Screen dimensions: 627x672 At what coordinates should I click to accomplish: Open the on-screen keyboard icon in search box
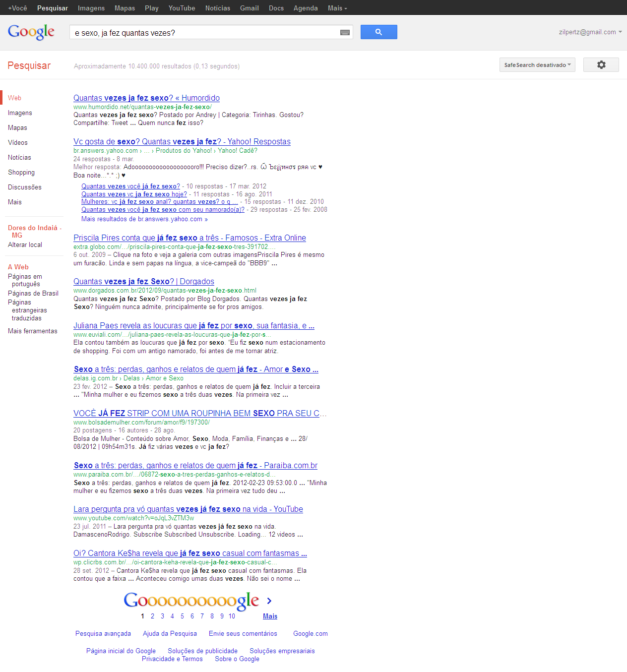coord(345,32)
